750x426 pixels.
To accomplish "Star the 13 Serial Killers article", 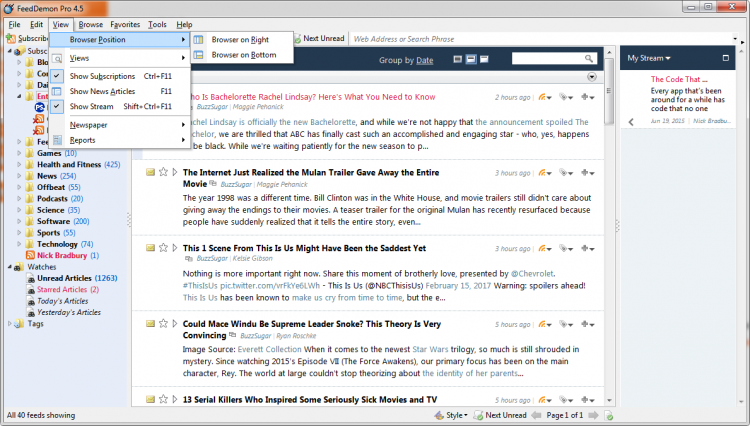I will click(163, 399).
